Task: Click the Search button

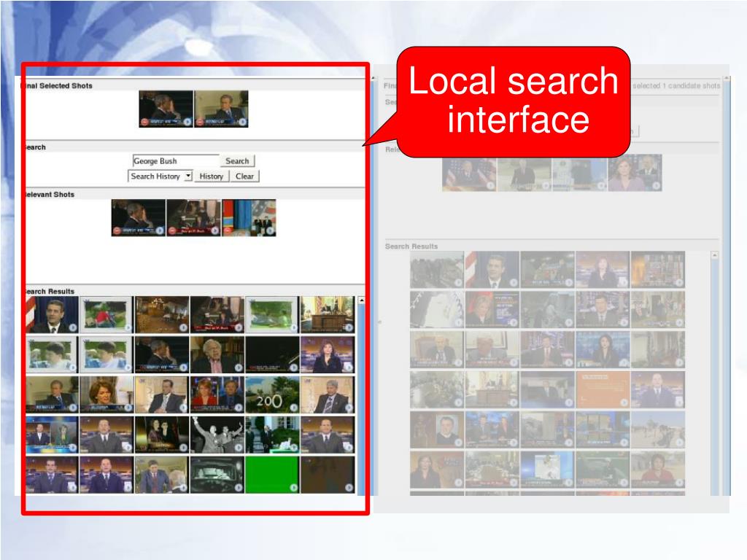Action: tap(237, 161)
